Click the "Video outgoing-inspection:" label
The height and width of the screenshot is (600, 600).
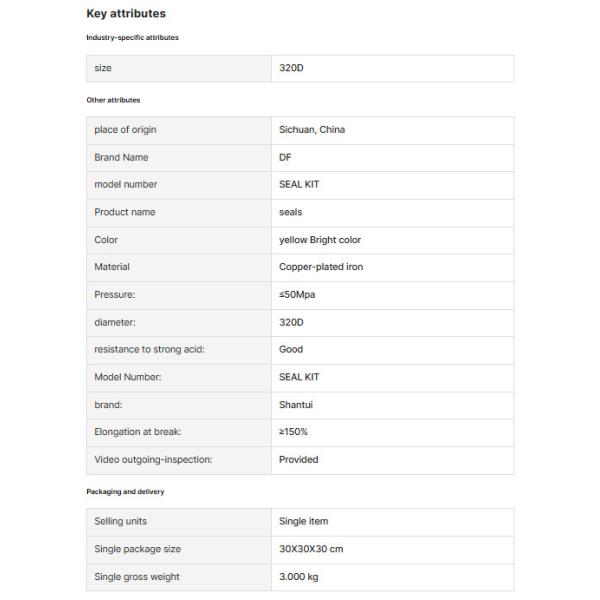pyautogui.click(x=153, y=460)
